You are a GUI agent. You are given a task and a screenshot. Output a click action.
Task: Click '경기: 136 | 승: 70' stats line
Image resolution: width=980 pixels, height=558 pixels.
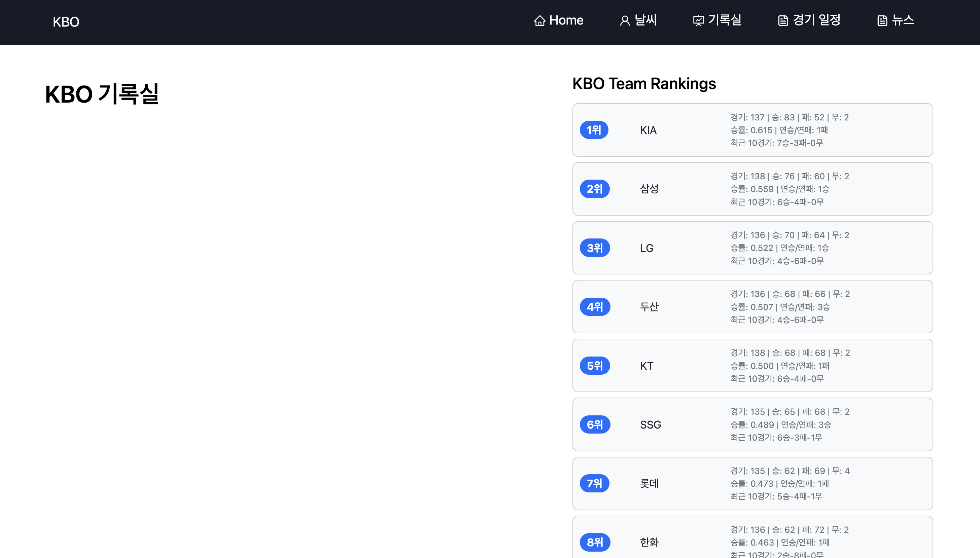tap(790, 235)
